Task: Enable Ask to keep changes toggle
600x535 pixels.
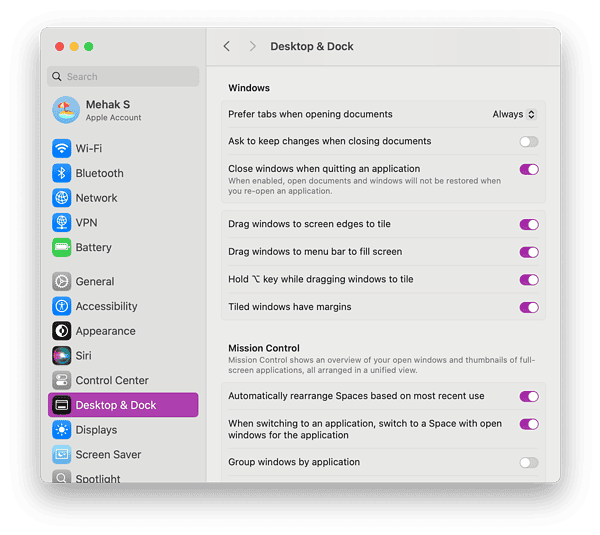Action: pyautogui.click(x=528, y=142)
